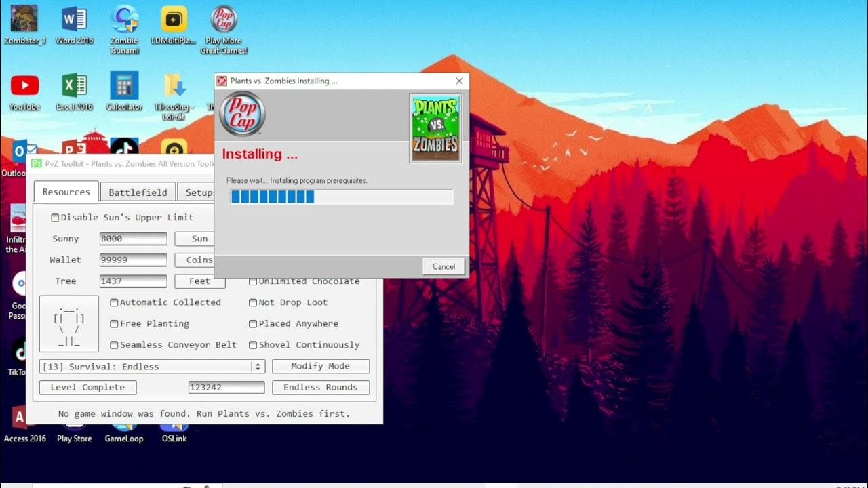Click the Sun button
The image size is (868, 488).
(194, 239)
